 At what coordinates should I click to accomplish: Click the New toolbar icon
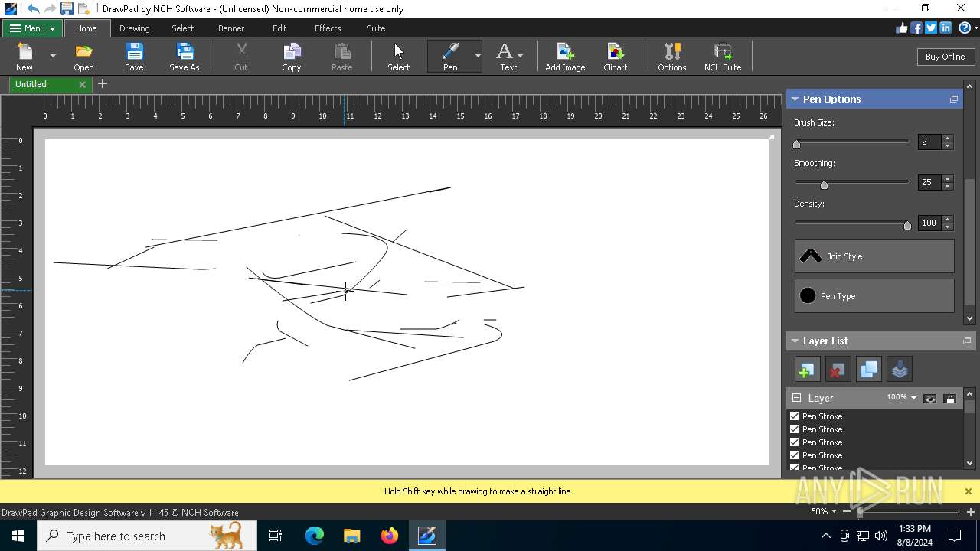pyautogui.click(x=24, y=57)
